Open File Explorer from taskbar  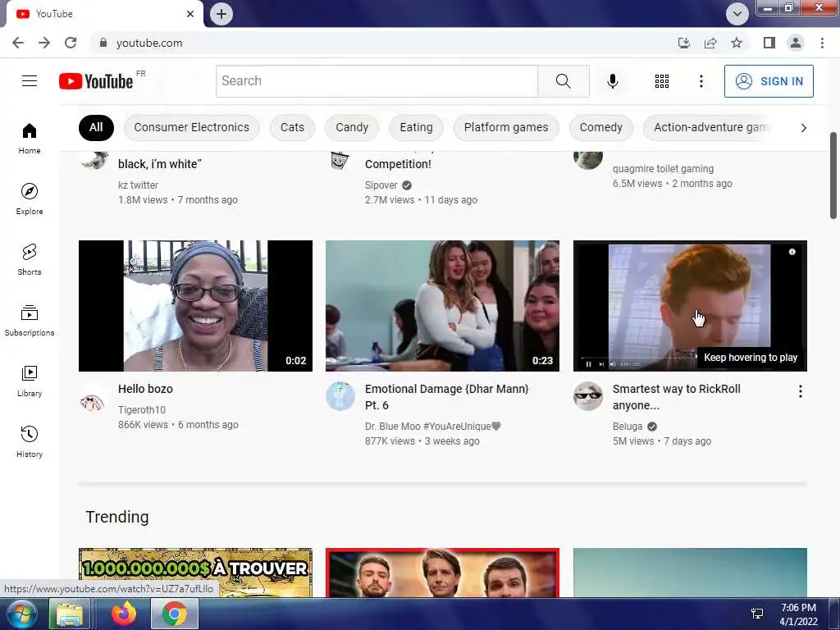tap(70, 614)
